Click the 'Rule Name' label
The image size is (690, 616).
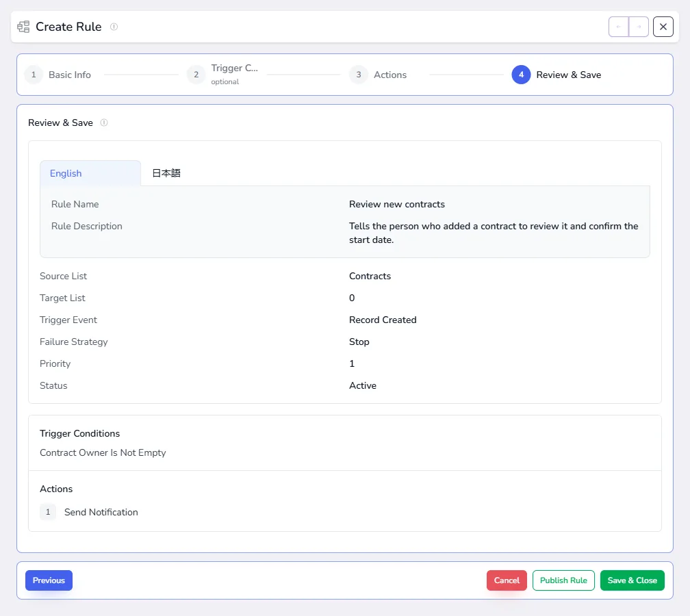[75, 204]
